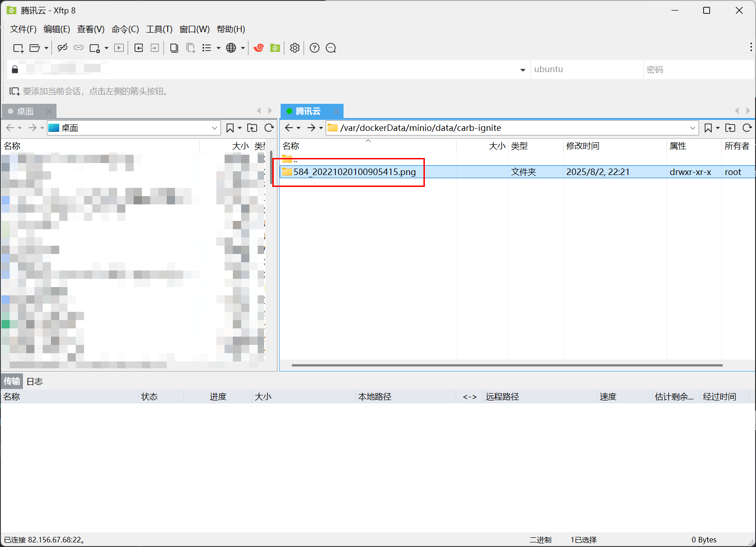Image resolution: width=756 pixels, height=547 pixels.
Task: Click the 密码 password input field
Action: [697, 70]
